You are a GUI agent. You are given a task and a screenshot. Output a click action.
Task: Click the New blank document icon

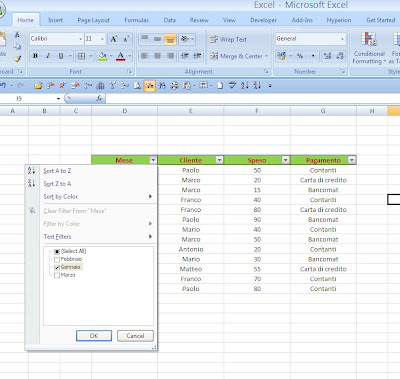220,86
